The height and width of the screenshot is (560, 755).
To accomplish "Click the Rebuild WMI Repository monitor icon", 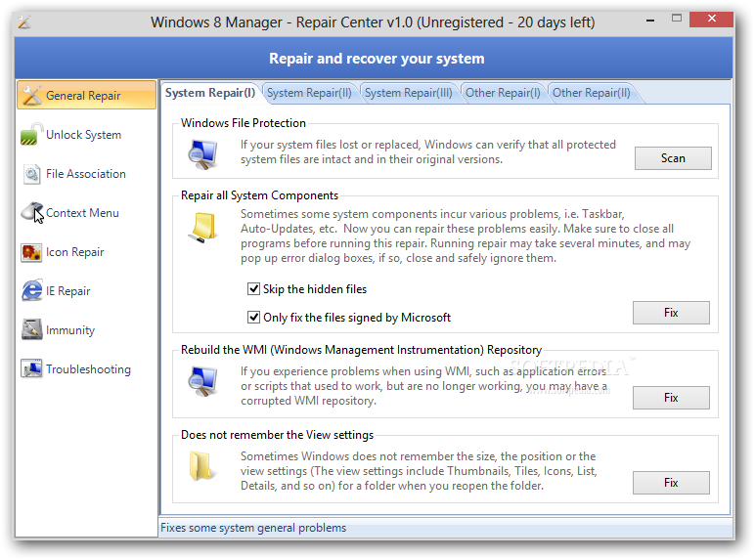I will [202, 381].
